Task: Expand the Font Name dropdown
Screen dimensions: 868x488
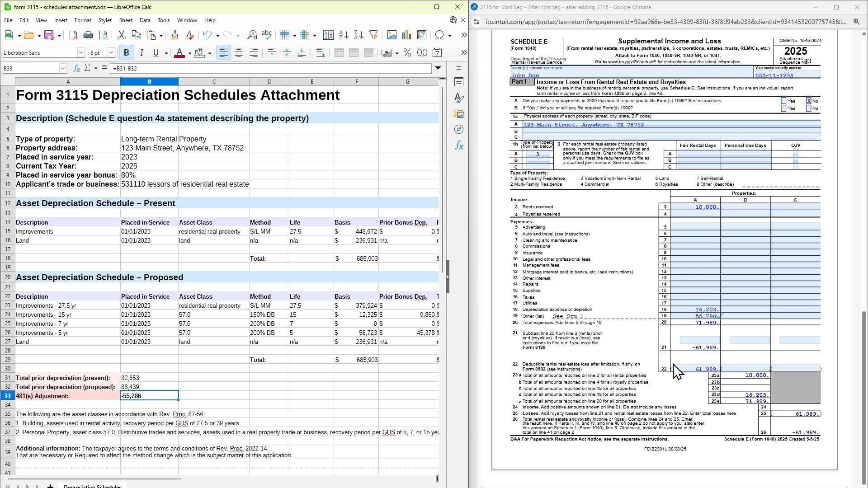Action: pyautogui.click(x=81, y=53)
